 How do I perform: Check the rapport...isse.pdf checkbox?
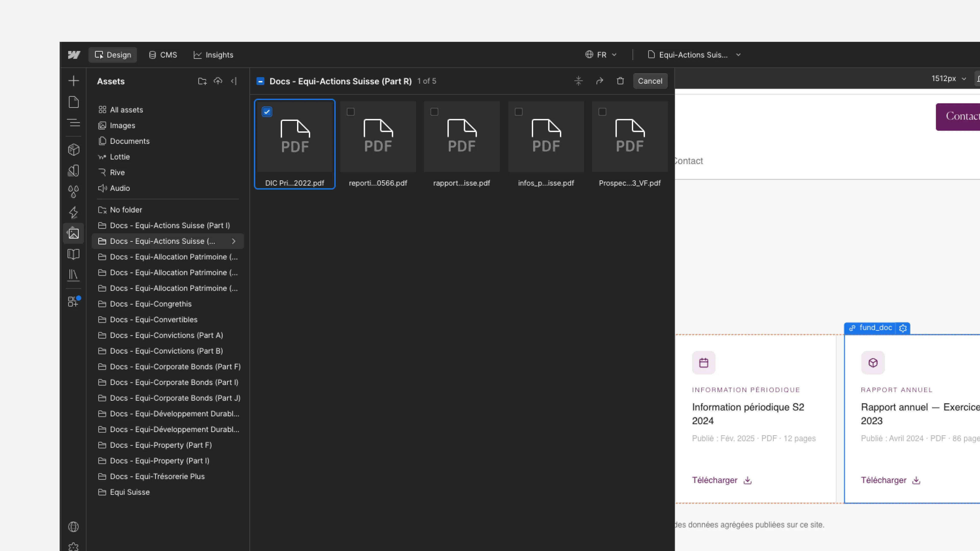[x=434, y=112]
